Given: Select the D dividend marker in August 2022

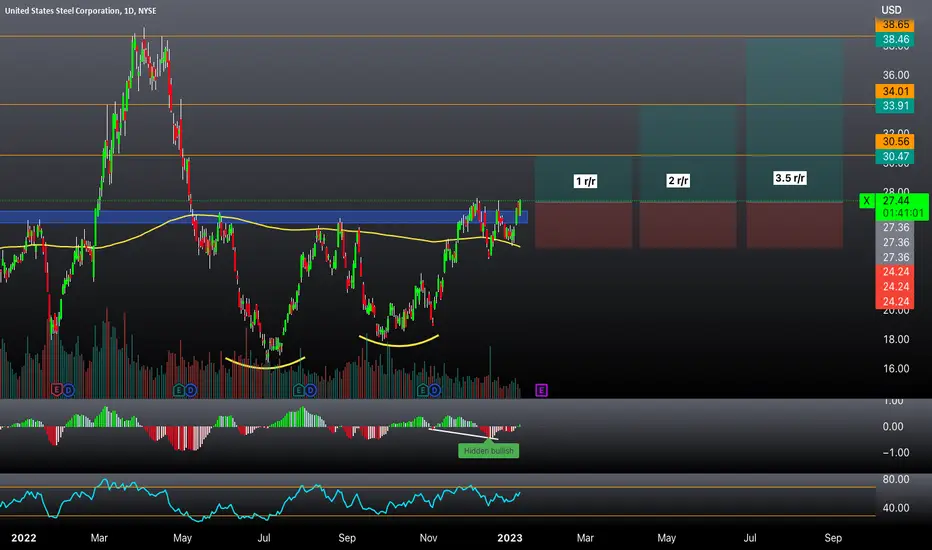Looking at the screenshot, I should click(311, 390).
